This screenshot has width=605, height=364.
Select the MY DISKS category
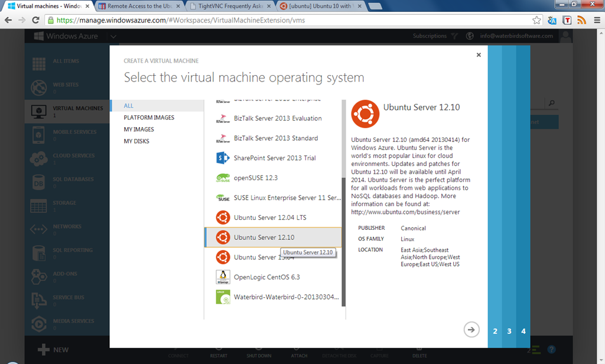[157, 141]
